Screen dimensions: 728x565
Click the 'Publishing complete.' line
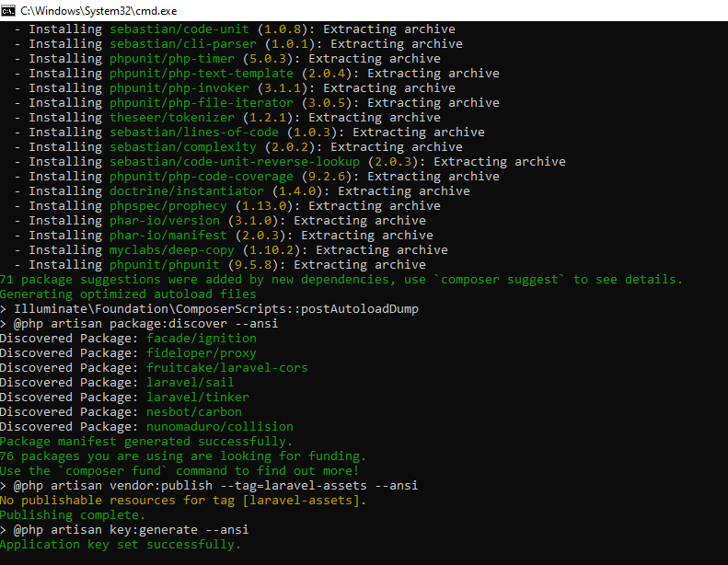pos(73,515)
